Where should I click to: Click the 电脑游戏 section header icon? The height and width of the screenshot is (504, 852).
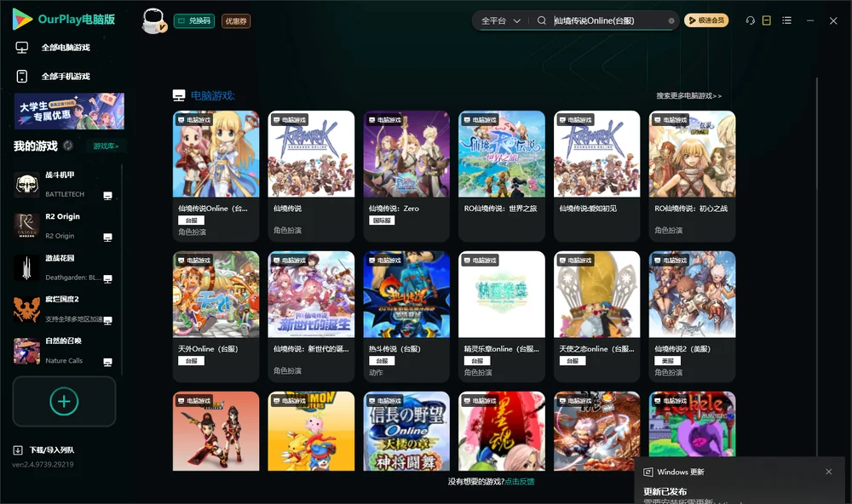tap(179, 95)
